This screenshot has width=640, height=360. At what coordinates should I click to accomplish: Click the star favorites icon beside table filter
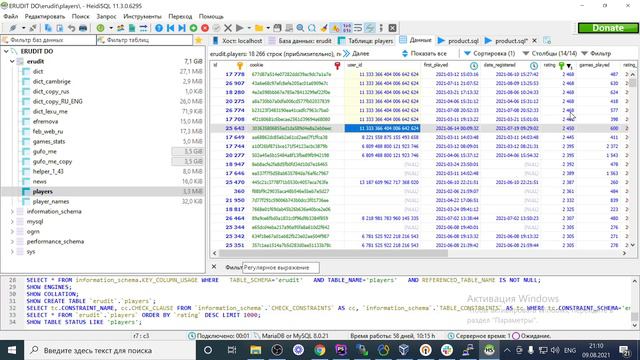pos(199,40)
